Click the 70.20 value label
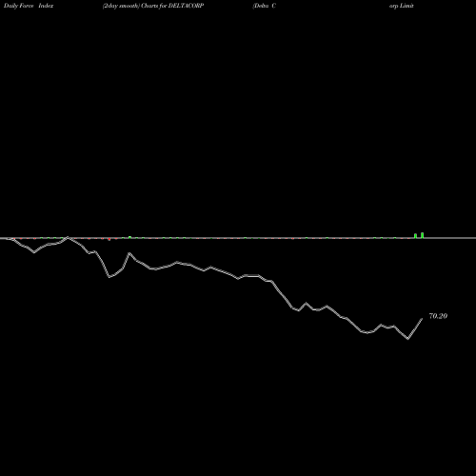This screenshot has width=476, height=476. pyautogui.click(x=438, y=316)
